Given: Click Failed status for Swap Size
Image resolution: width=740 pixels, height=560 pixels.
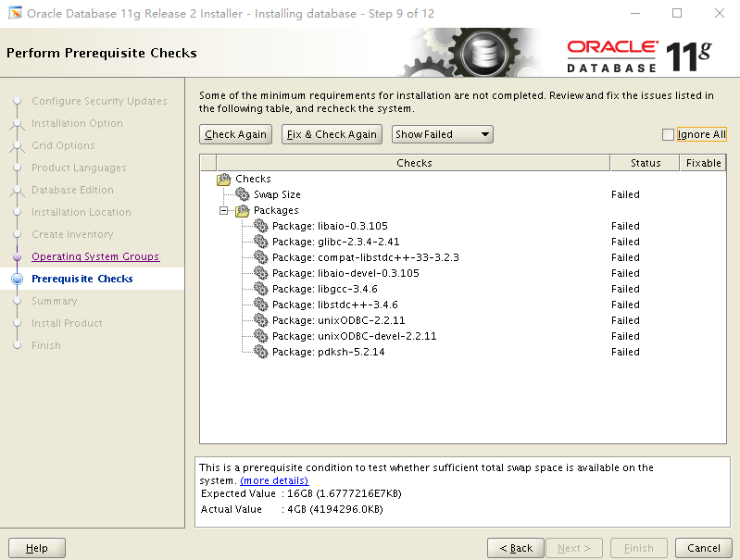Looking at the screenshot, I should 625,194.
